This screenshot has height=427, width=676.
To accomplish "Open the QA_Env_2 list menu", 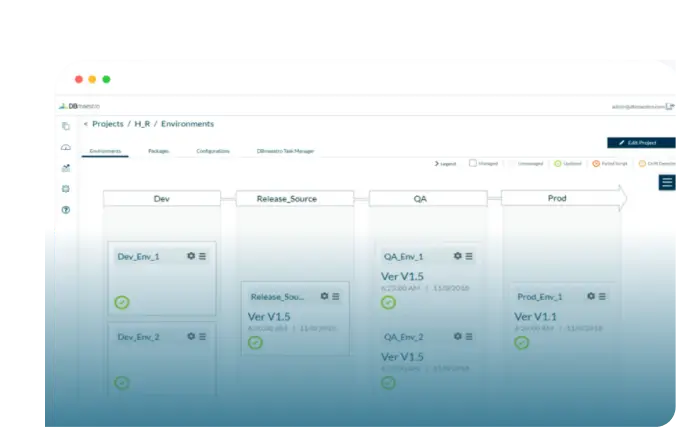I will pyautogui.click(x=469, y=336).
